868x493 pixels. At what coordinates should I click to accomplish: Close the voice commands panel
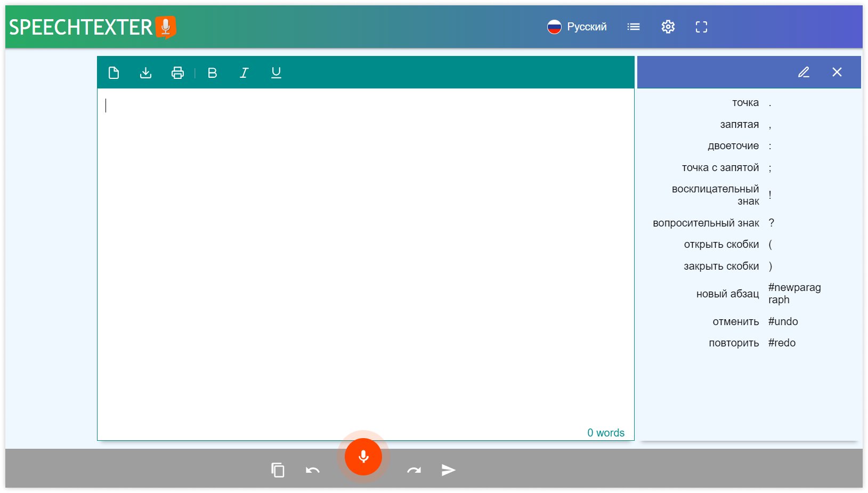[x=838, y=72]
